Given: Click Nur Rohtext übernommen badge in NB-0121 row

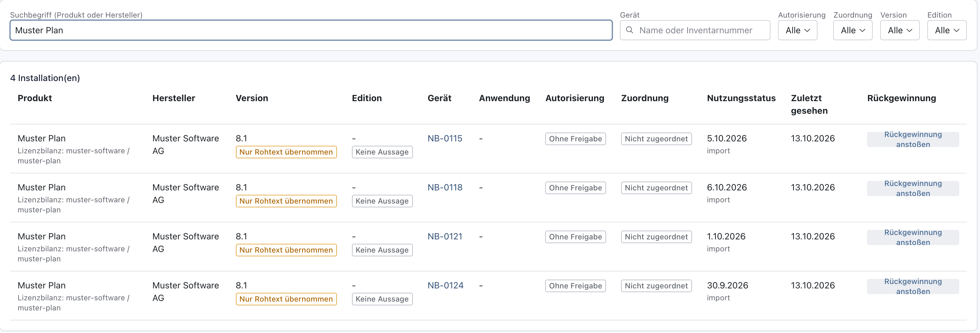Looking at the screenshot, I should point(286,250).
